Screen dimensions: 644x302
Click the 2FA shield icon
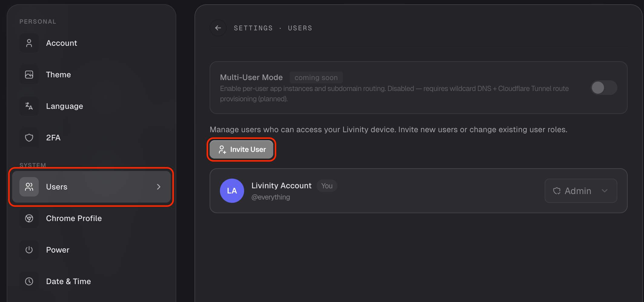(29, 138)
